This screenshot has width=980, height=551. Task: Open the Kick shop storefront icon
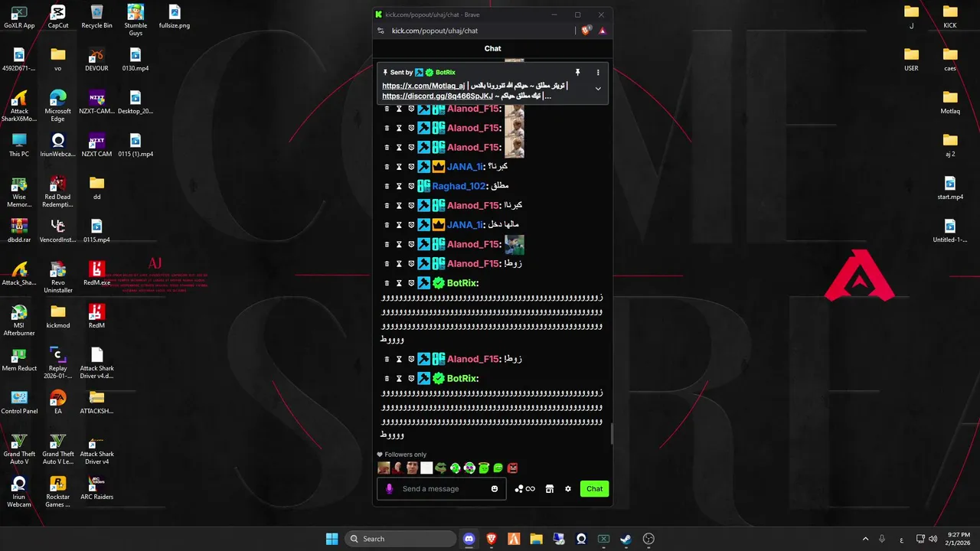[549, 489]
